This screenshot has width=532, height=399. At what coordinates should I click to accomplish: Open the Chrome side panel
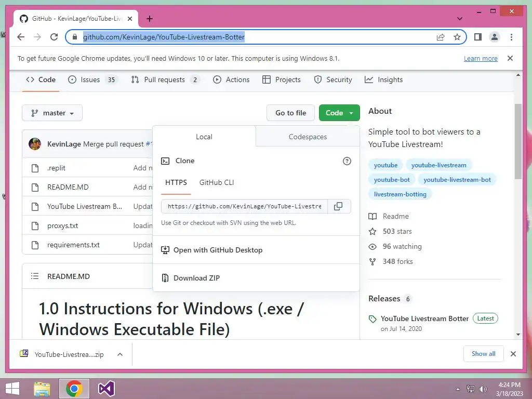[x=478, y=37]
